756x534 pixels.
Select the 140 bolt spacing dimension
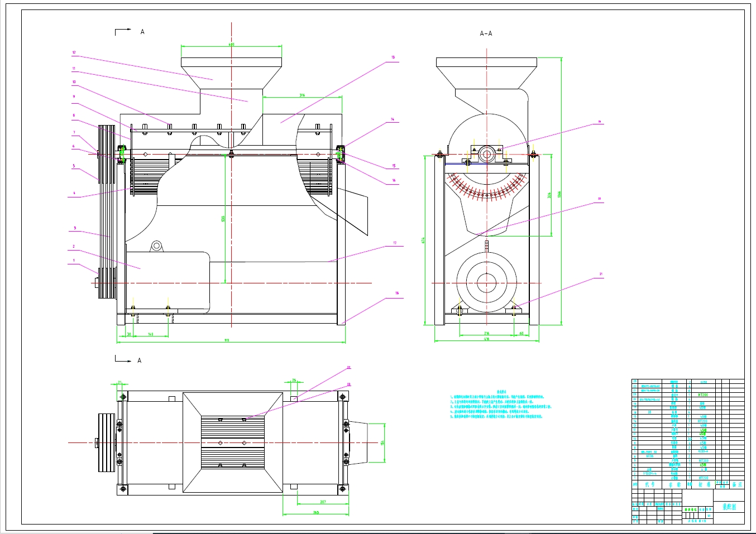150,334
